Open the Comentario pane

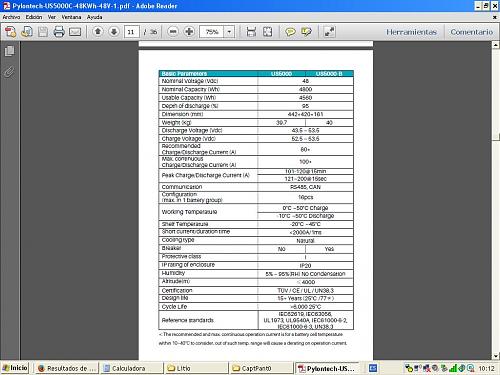[472, 32]
